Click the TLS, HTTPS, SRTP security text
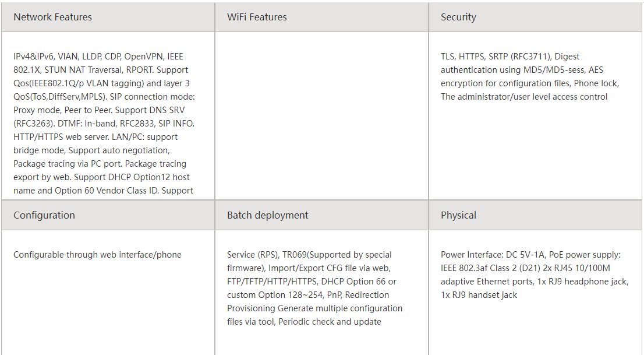Viewport: 644px width, 355px height. pos(530,76)
